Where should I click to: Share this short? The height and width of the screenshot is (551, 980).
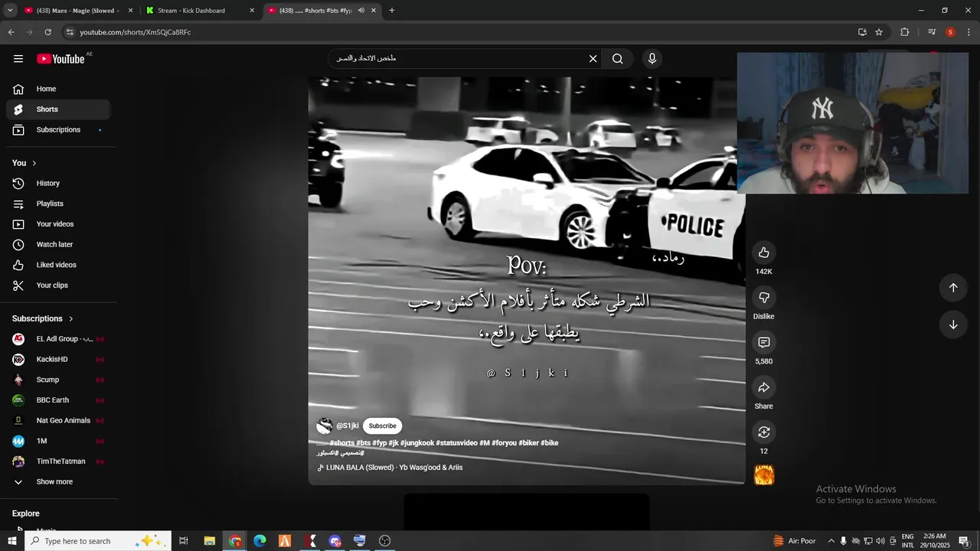click(x=763, y=387)
